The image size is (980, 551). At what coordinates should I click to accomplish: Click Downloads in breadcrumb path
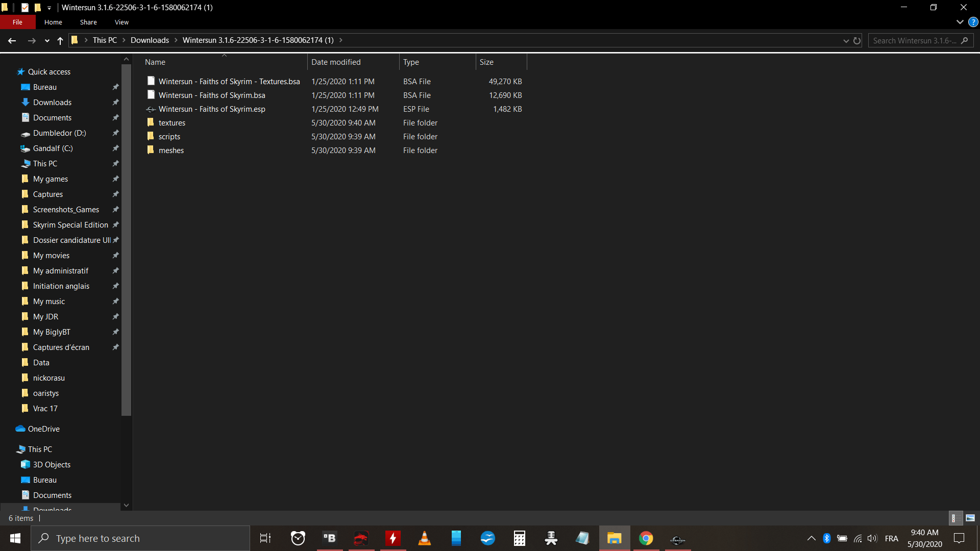[x=150, y=40]
